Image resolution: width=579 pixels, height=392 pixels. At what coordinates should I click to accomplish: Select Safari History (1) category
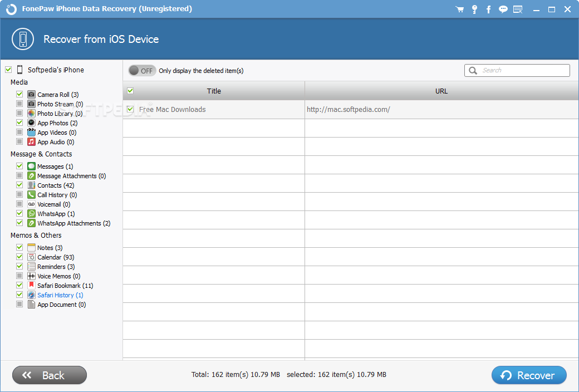pos(60,295)
